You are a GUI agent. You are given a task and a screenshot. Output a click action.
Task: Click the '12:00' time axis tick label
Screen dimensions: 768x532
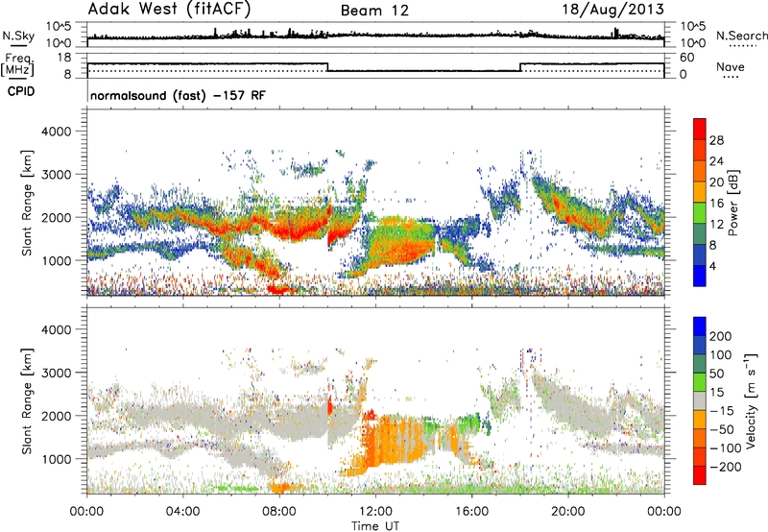[x=375, y=512]
